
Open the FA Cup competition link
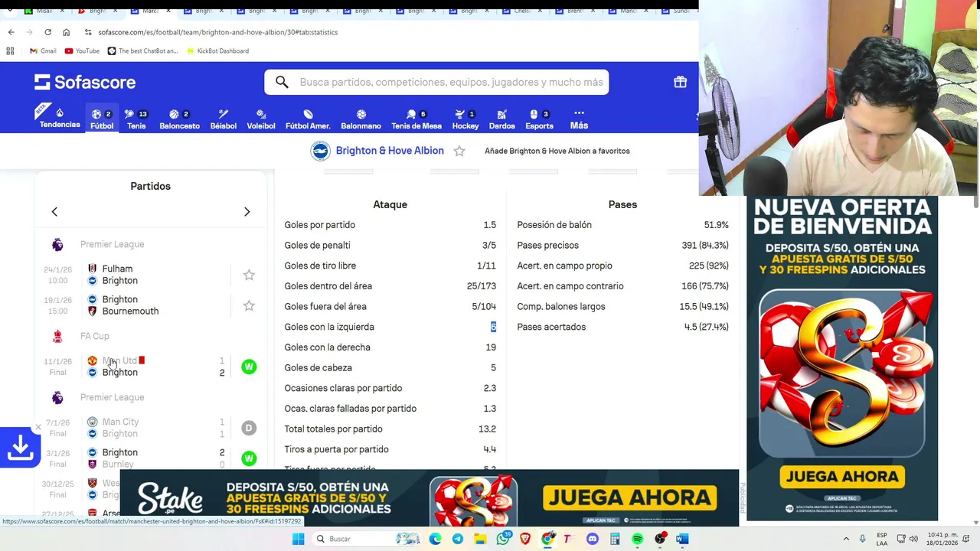click(95, 336)
